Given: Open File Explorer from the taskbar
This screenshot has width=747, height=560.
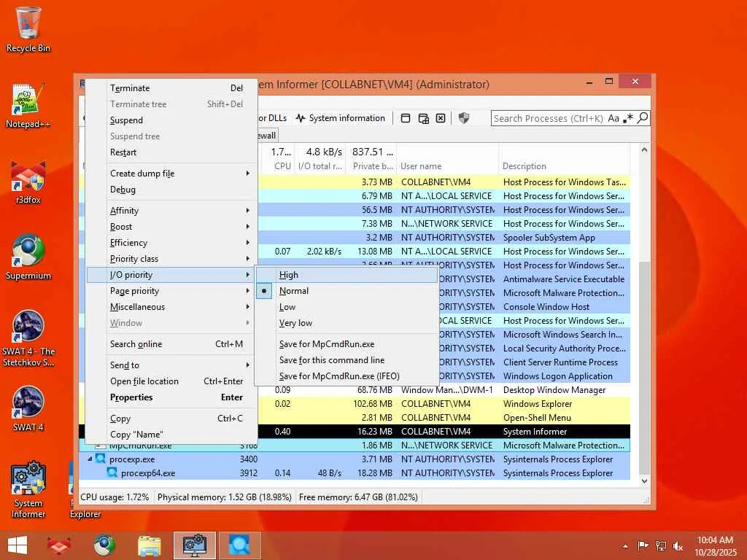Looking at the screenshot, I should pyautogui.click(x=149, y=545).
